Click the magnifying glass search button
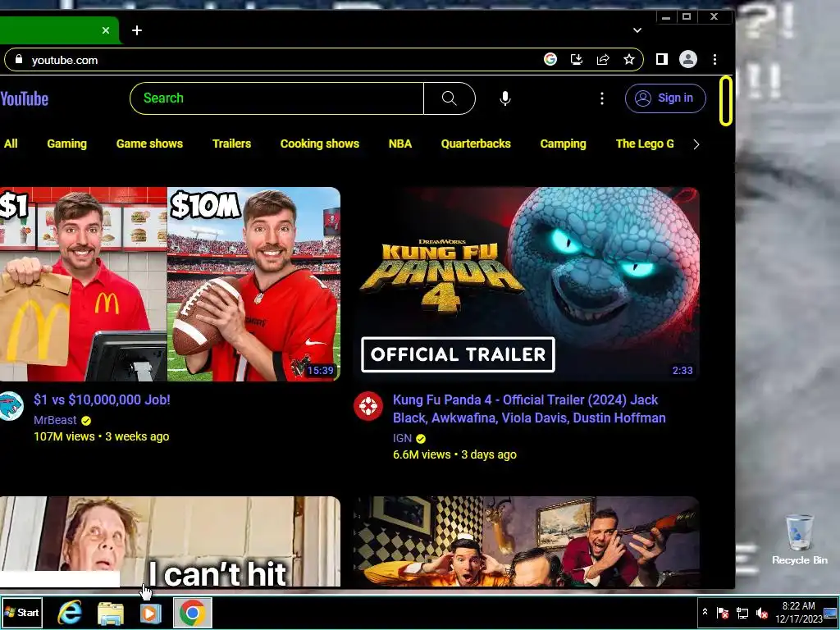 tap(449, 98)
